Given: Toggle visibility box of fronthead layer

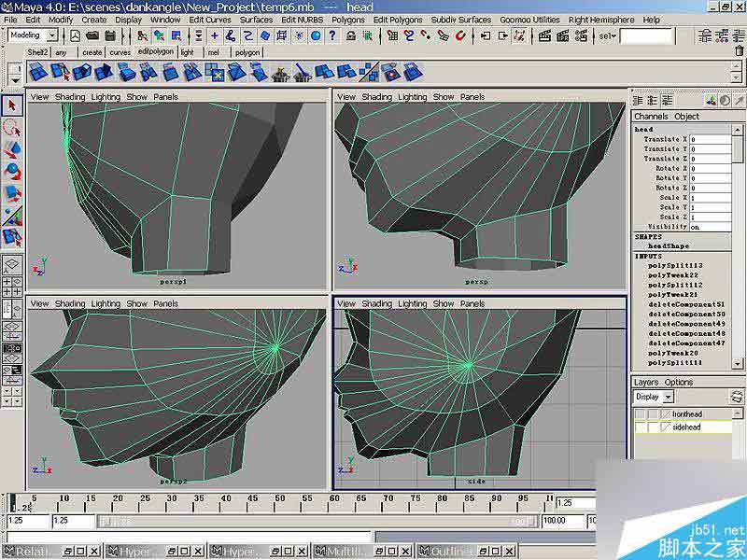Looking at the screenshot, I should pos(641,413).
